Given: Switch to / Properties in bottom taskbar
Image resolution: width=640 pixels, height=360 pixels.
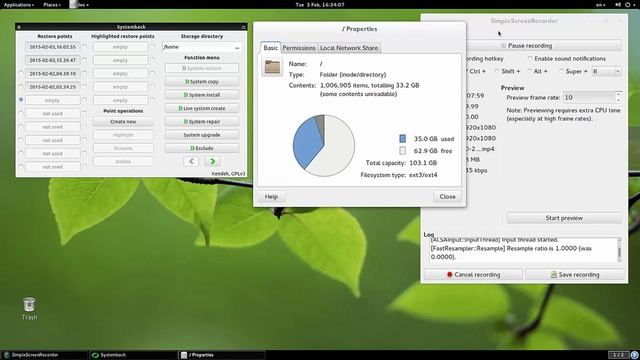Looking at the screenshot, I should pyautogui.click(x=222, y=355).
